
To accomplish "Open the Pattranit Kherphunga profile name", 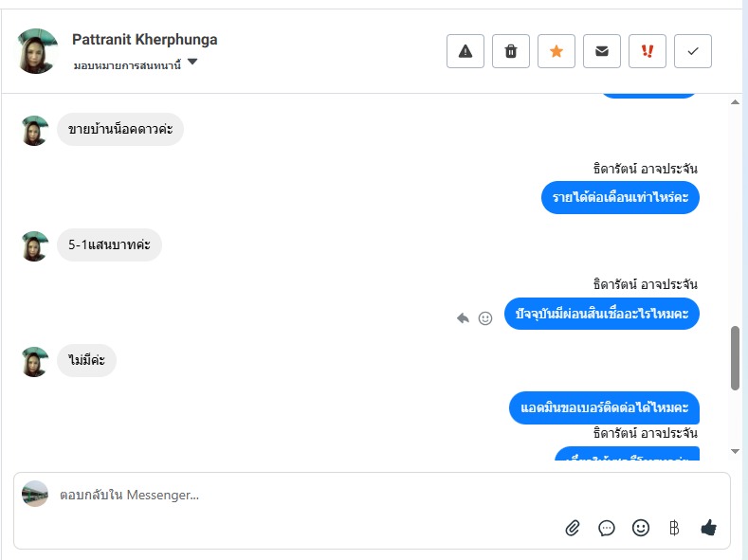I will (x=144, y=40).
